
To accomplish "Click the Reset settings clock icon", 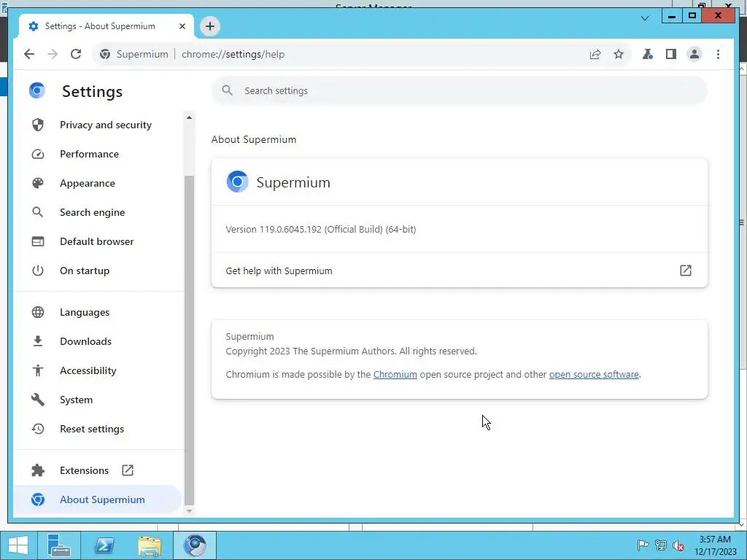I will [x=38, y=429].
